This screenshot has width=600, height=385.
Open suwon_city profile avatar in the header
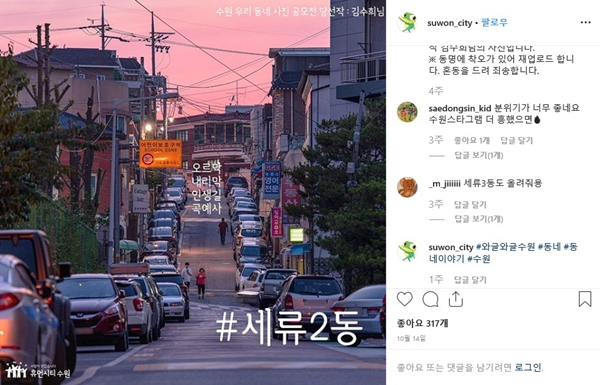click(x=407, y=23)
